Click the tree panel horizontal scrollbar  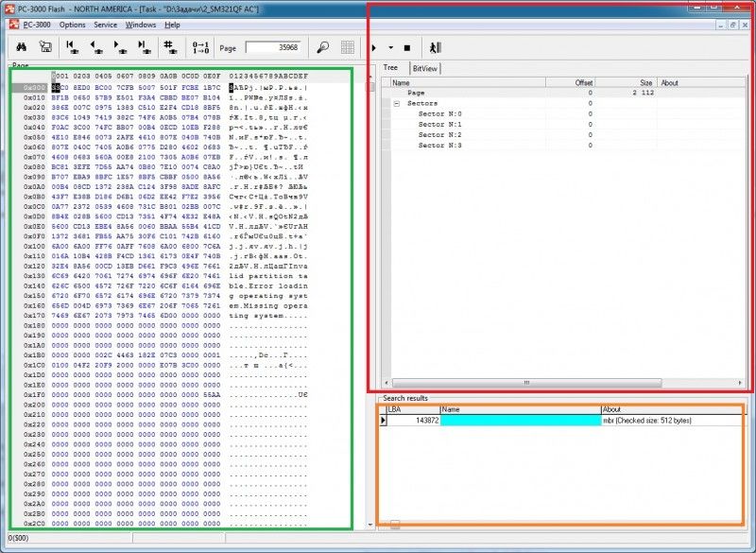click(x=527, y=383)
